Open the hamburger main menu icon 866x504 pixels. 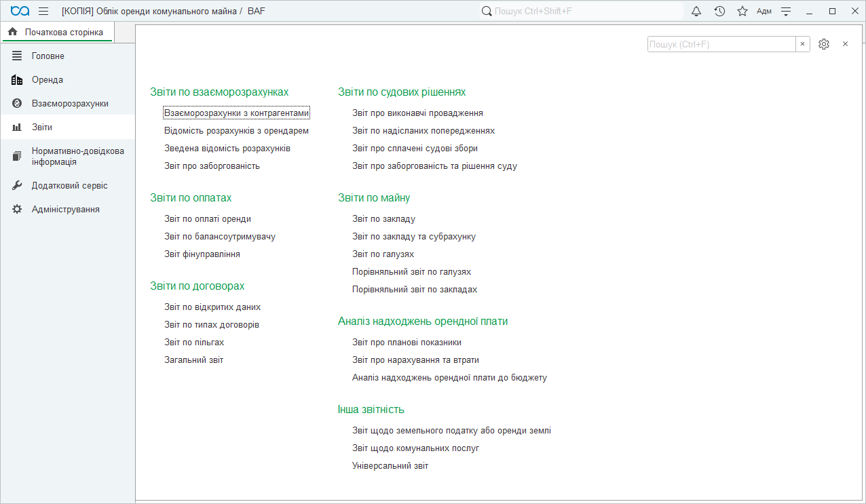pyautogui.click(x=43, y=11)
